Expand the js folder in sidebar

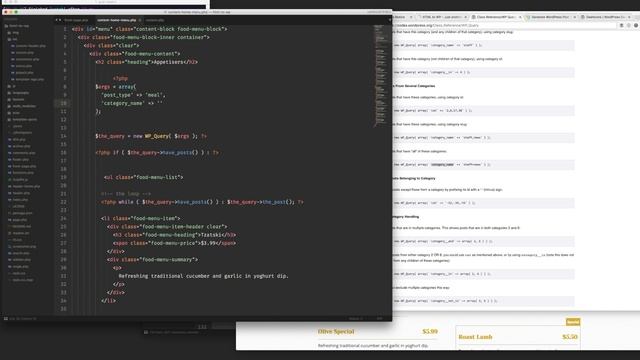coord(12,86)
